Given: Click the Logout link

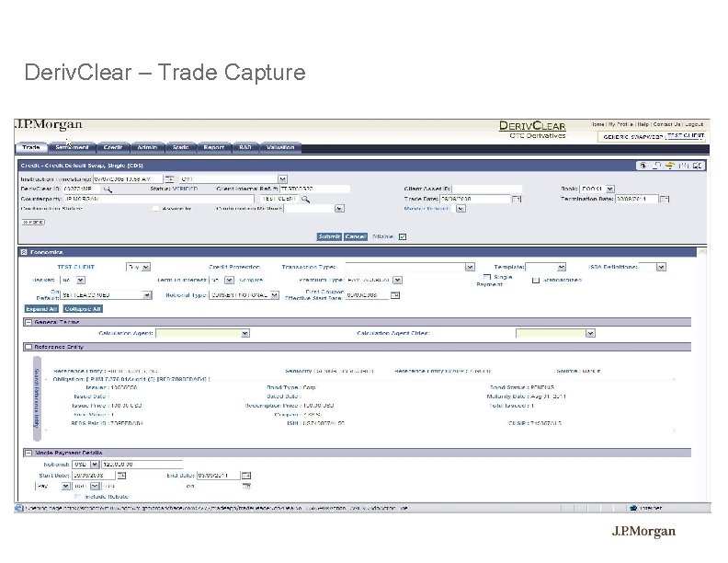Looking at the screenshot, I should pyautogui.click(x=694, y=124).
